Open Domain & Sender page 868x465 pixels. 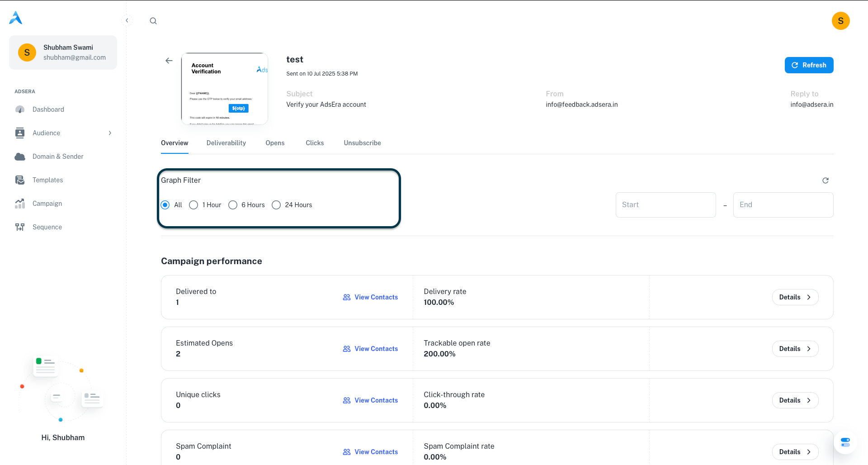58,157
